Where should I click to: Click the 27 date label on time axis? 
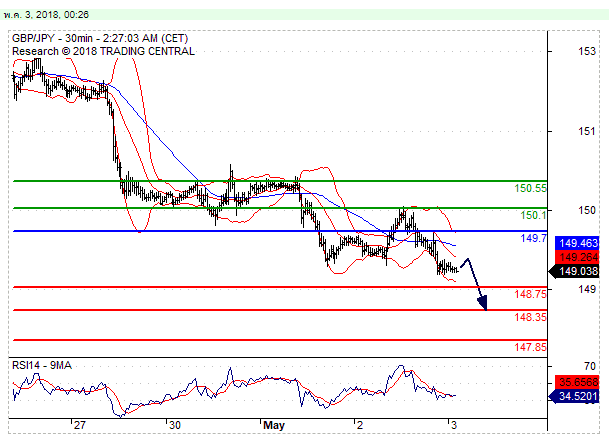[80, 425]
